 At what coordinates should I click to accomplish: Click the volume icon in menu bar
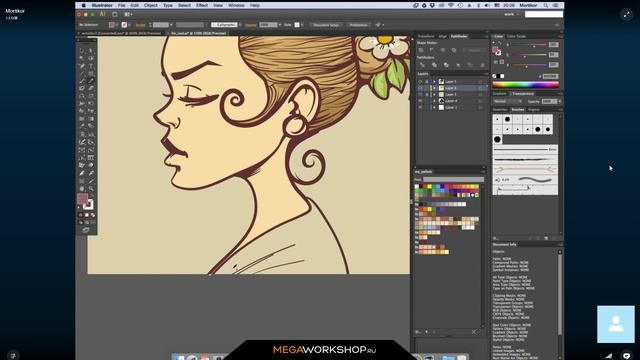(487, 5)
